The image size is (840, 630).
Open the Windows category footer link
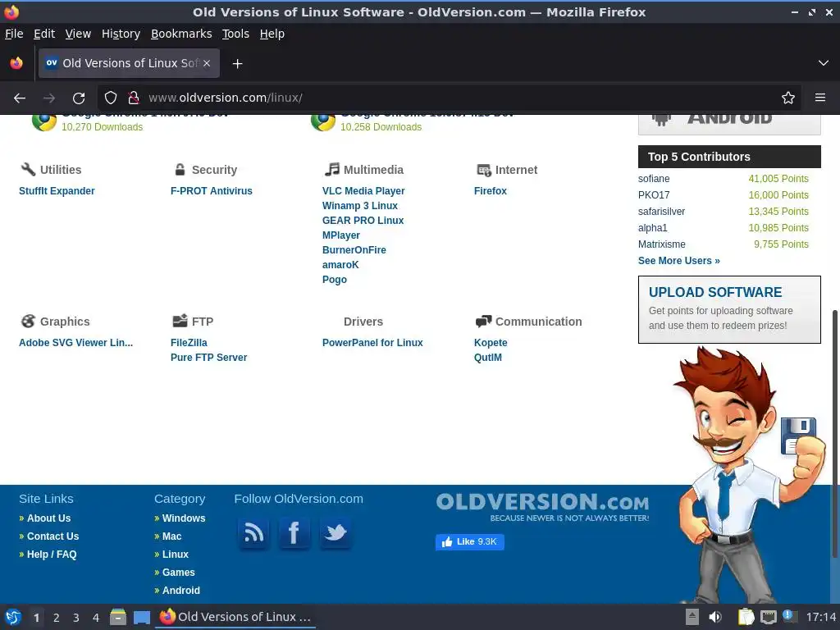coord(184,518)
